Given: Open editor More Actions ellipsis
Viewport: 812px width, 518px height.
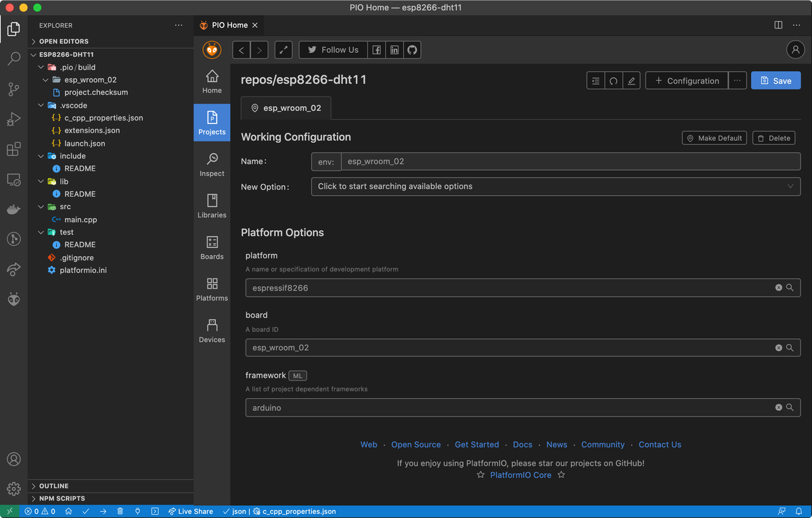Looking at the screenshot, I should coord(797,25).
